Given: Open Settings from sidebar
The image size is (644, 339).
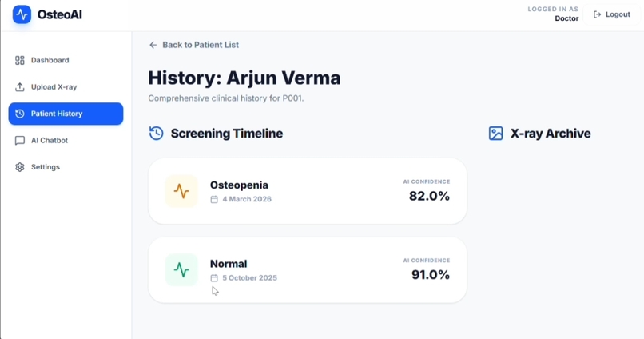Looking at the screenshot, I should pyautogui.click(x=66, y=167).
